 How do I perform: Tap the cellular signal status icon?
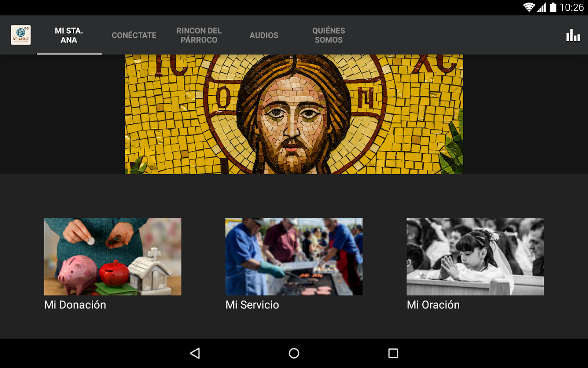point(541,7)
